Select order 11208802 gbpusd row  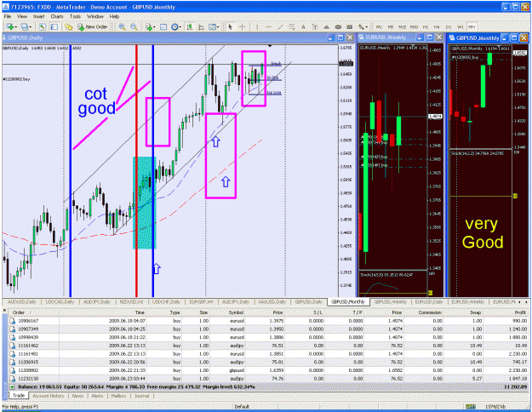[x=269, y=370]
